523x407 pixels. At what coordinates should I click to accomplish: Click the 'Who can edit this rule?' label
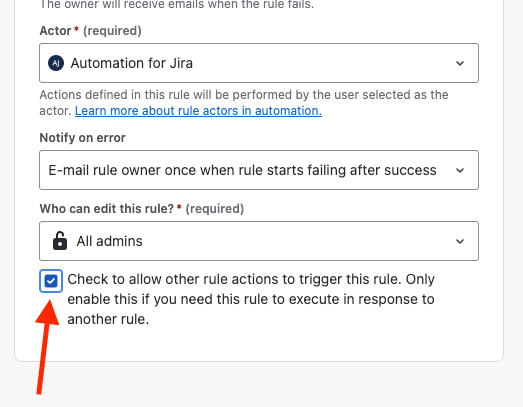click(107, 209)
